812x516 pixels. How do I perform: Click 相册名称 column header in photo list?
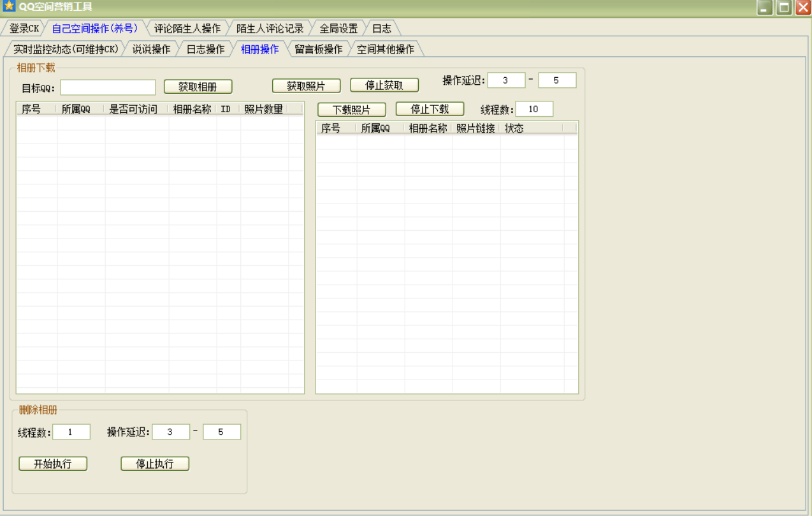click(x=428, y=128)
